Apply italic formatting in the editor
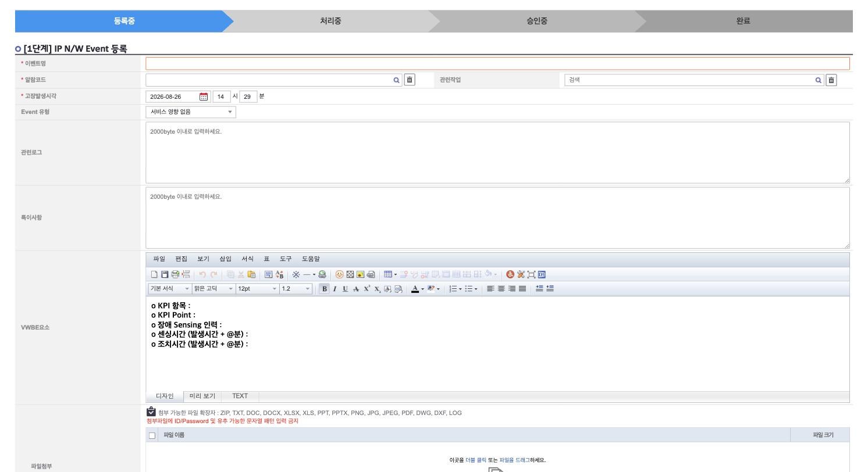The width and height of the screenshot is (868, 472). [x=335, y=289]
